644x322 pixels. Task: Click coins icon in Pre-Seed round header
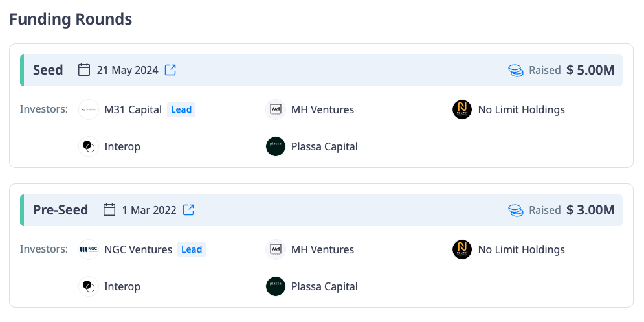[x=516, y=210]
